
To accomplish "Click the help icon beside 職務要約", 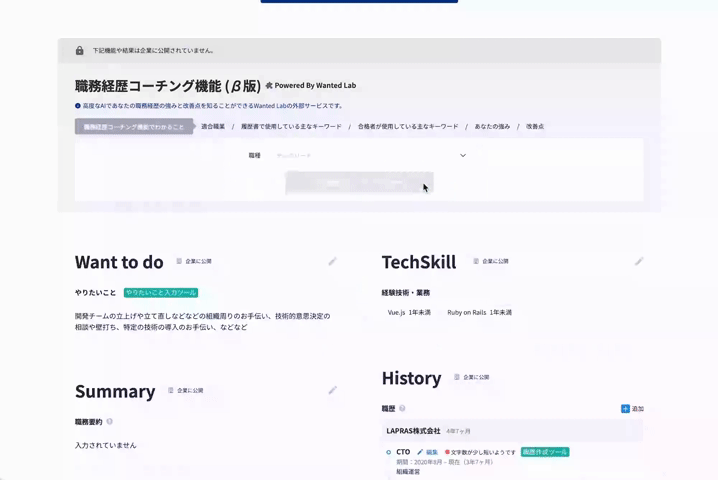I will click(x=110, y=422).
